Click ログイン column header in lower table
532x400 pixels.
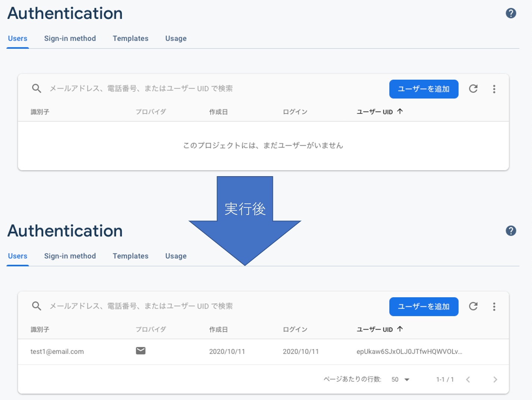[295, 329]
